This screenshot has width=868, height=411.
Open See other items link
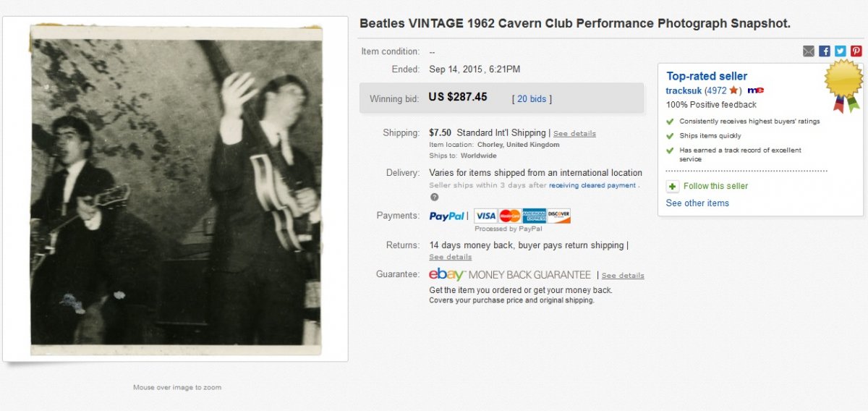[697, 203]
